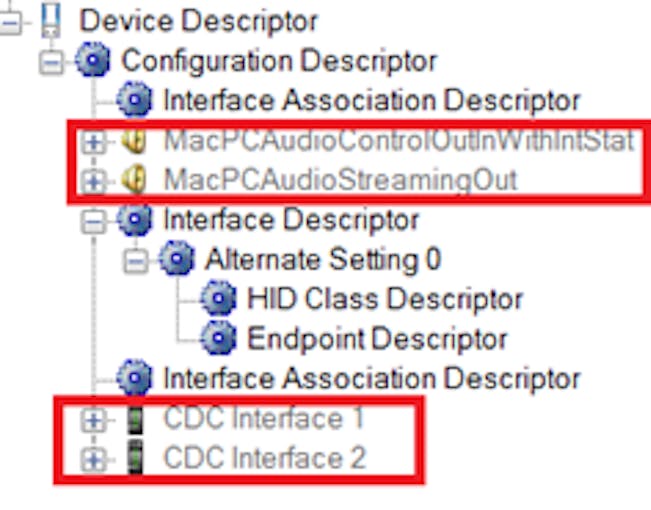Select the HID Class Descriptor item

(x=384, y=298)
